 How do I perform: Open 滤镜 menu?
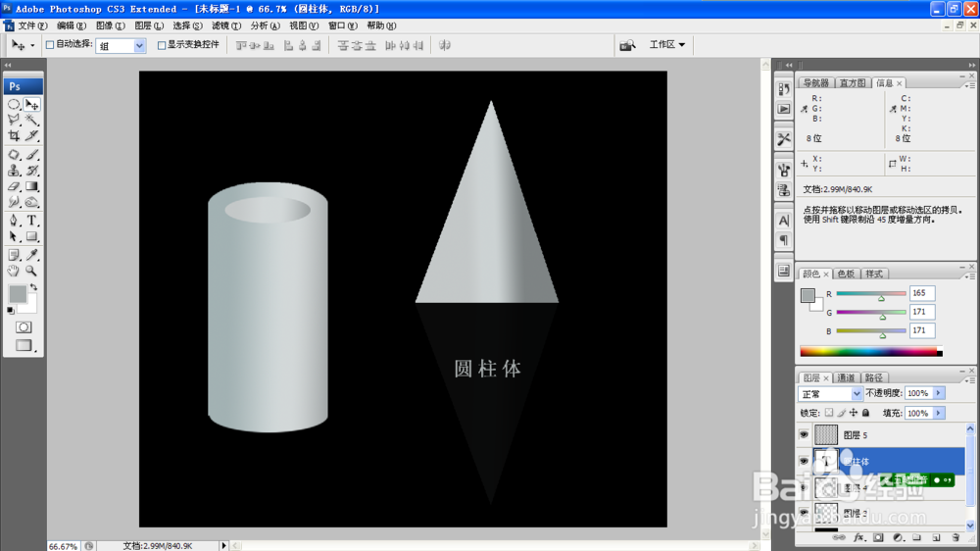pos(225,25)
